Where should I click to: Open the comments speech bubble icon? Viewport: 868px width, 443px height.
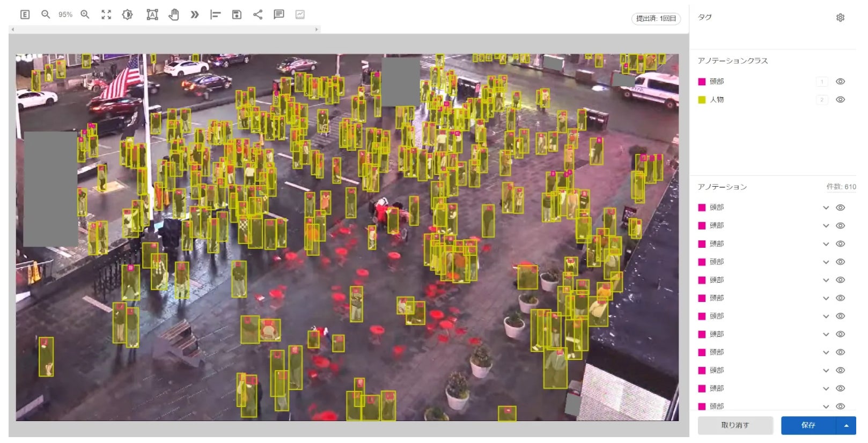tap(278, 14)
